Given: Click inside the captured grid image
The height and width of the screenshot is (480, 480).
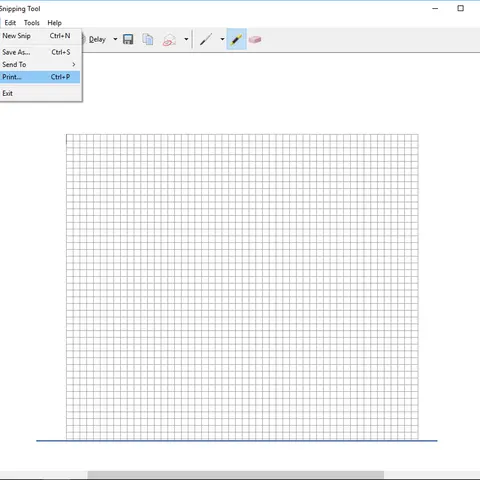Looking at the screenshot, I should tap(242, 287).
